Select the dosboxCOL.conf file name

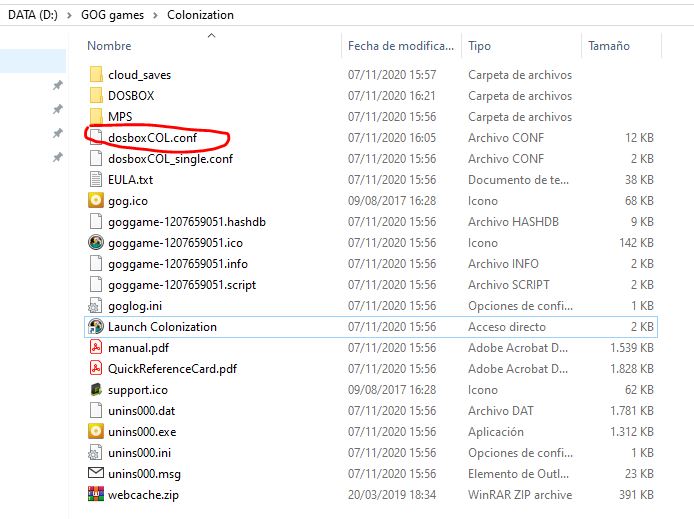(x=153, y=138)
